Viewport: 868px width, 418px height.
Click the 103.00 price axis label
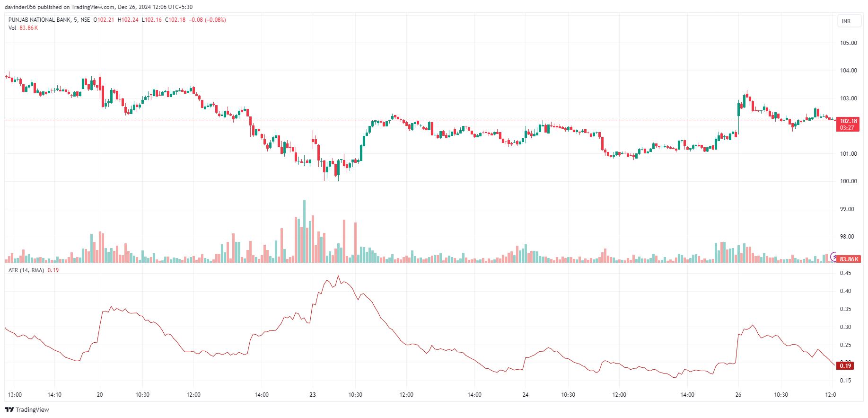tap(848, 98)
